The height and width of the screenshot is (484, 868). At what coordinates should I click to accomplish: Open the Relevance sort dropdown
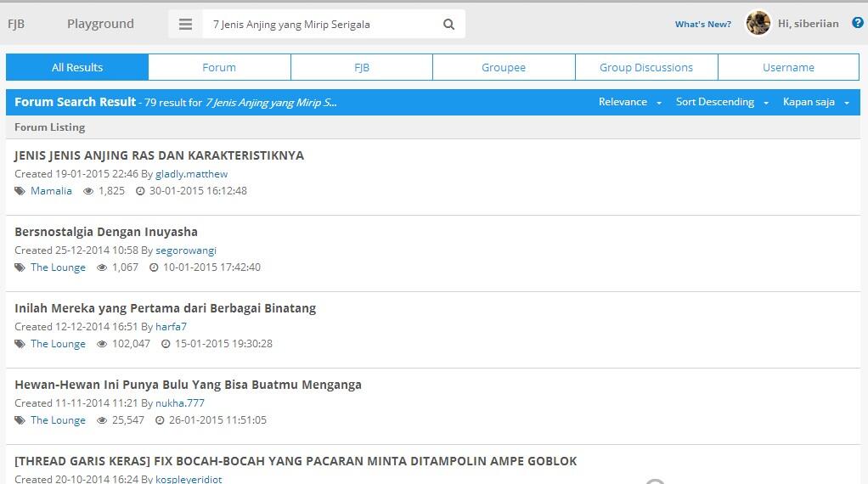[630, 102]
